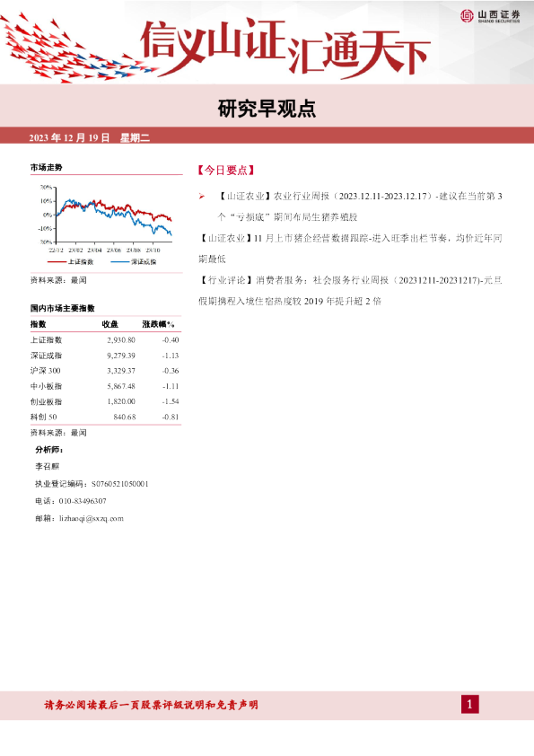
Task: Click the 信义山证汇通天下 banner calligraphy
Action: (285, 48)
